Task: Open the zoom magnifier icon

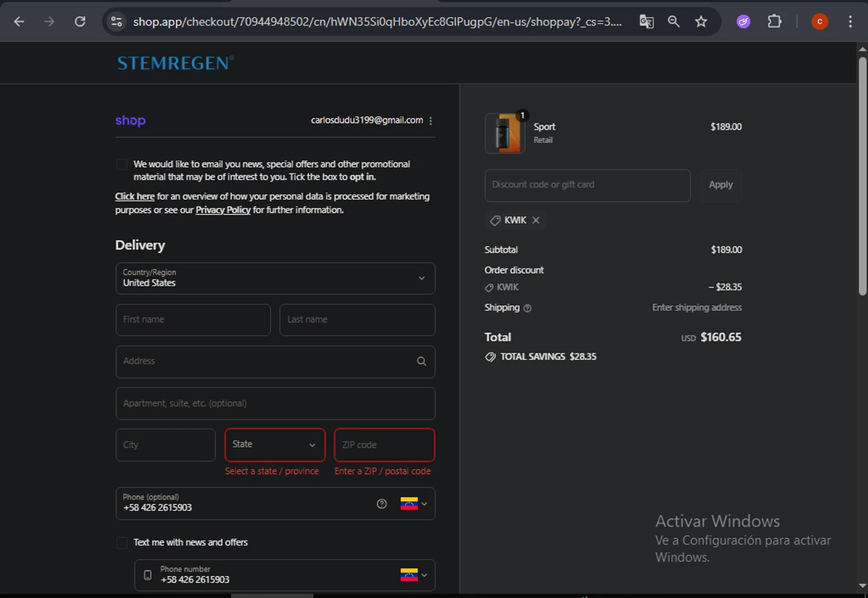Action: 674,21
